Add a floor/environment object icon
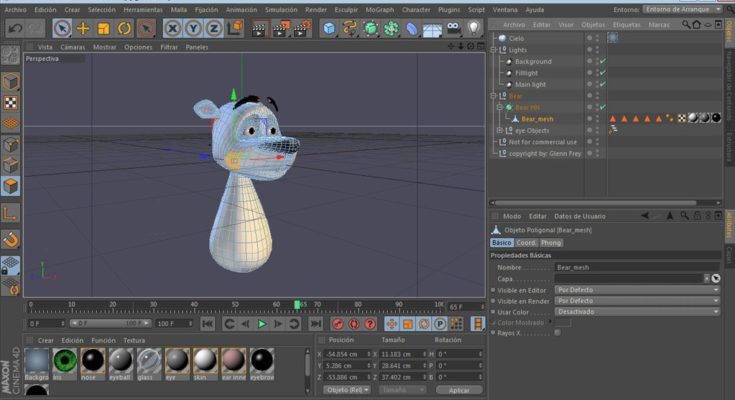 [x=432, y=30]
